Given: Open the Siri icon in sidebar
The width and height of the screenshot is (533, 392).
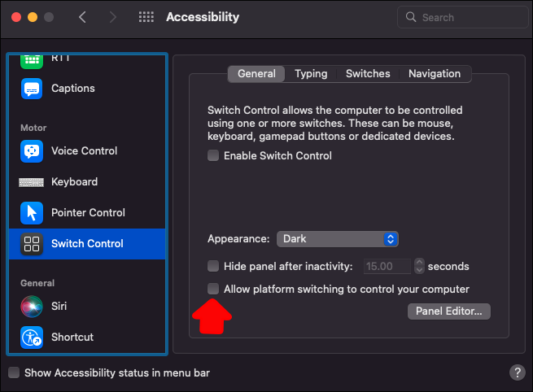Looking at the screenshot, I should tap(32, 307).
